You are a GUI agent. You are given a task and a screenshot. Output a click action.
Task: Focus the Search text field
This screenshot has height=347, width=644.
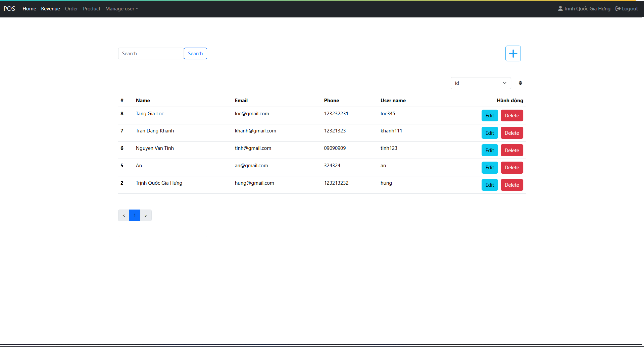(151, 54)
